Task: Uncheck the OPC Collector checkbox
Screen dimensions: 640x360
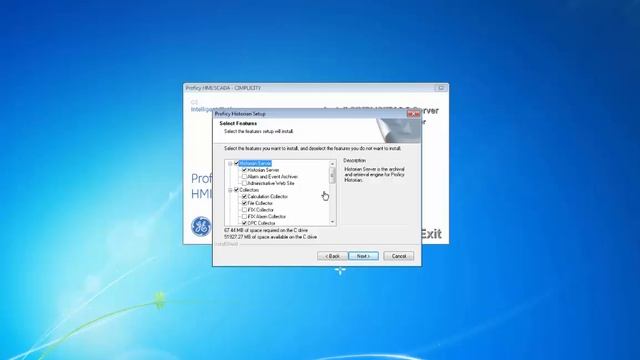Action: coord(244,223)
